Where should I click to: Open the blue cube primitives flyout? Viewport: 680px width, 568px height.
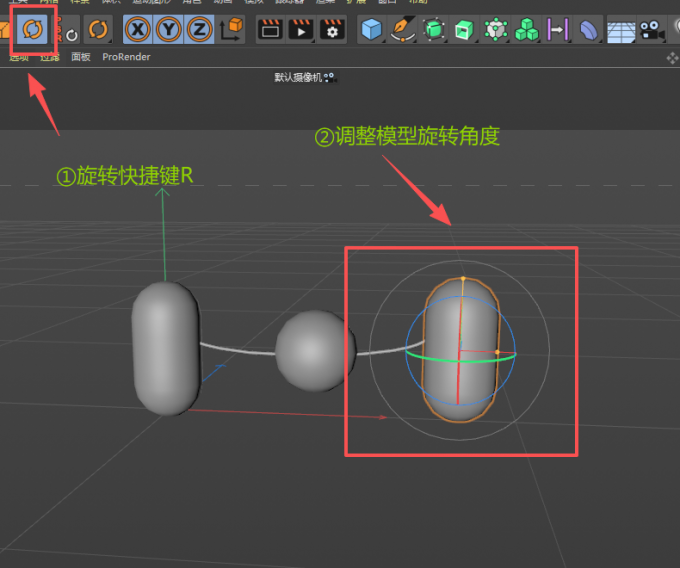coord(372,30)
